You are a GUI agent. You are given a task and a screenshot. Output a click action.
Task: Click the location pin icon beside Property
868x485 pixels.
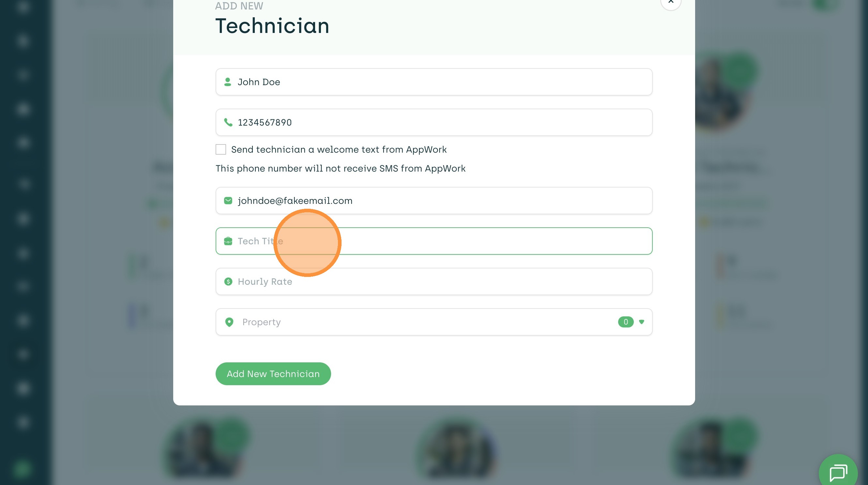[x=229, y=322]
